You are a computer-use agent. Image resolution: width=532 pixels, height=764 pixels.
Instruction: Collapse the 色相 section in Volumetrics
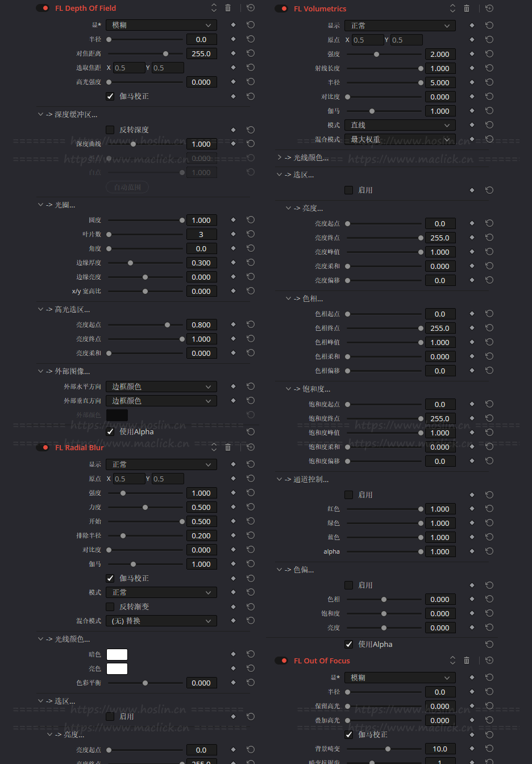point(289,298)
